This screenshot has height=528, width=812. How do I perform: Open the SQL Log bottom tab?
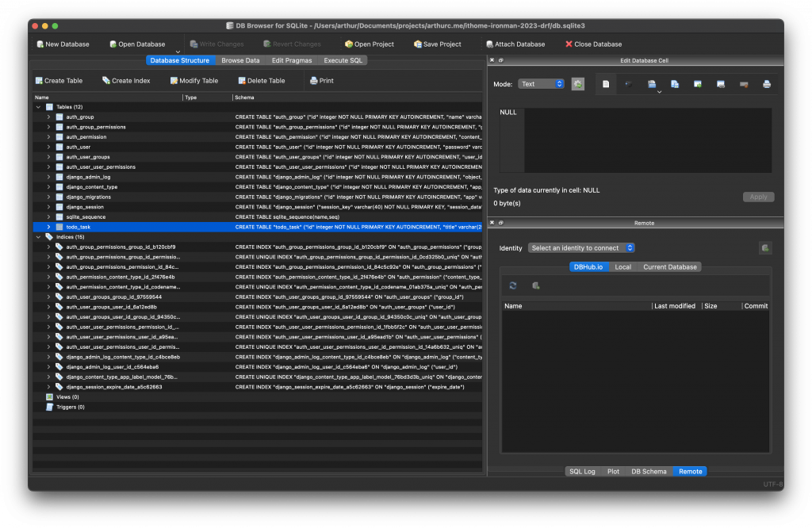582,472
